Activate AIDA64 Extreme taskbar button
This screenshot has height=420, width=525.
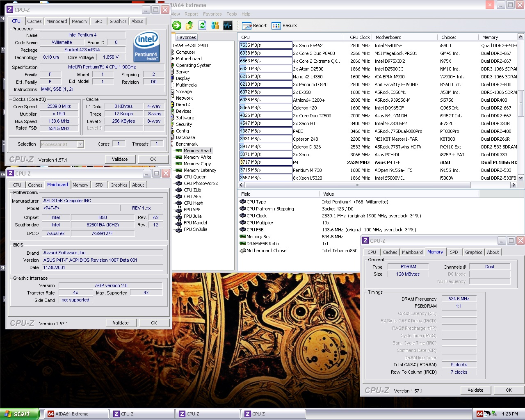pos(77,414)
